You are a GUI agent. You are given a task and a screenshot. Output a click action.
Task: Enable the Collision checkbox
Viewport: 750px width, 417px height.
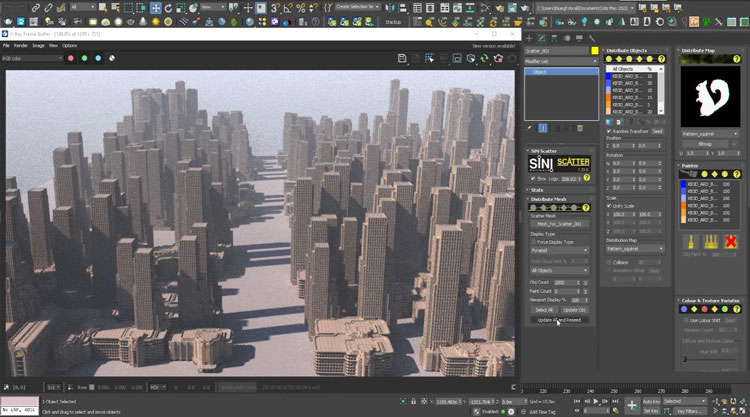click(x=609, y=262)
